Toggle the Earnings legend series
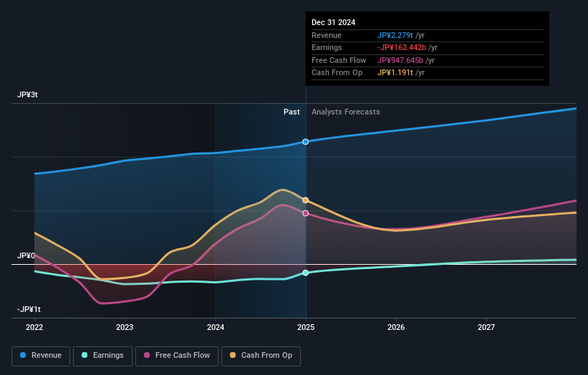 102,356
